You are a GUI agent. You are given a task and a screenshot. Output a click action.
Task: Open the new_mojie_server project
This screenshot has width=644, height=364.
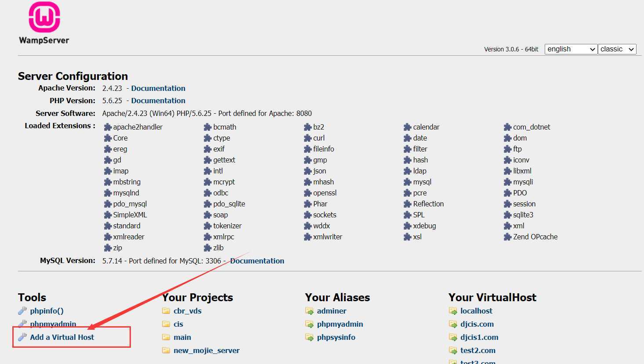coord(206,350)
